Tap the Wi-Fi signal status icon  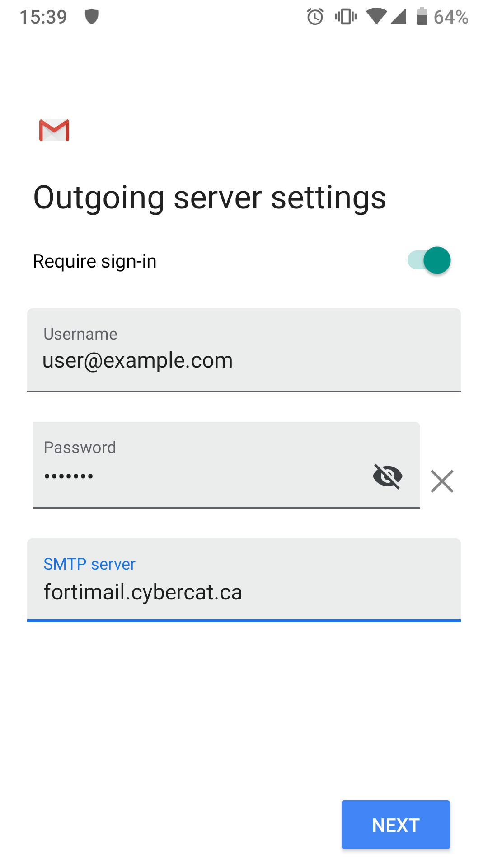click(x=376, y=17)
